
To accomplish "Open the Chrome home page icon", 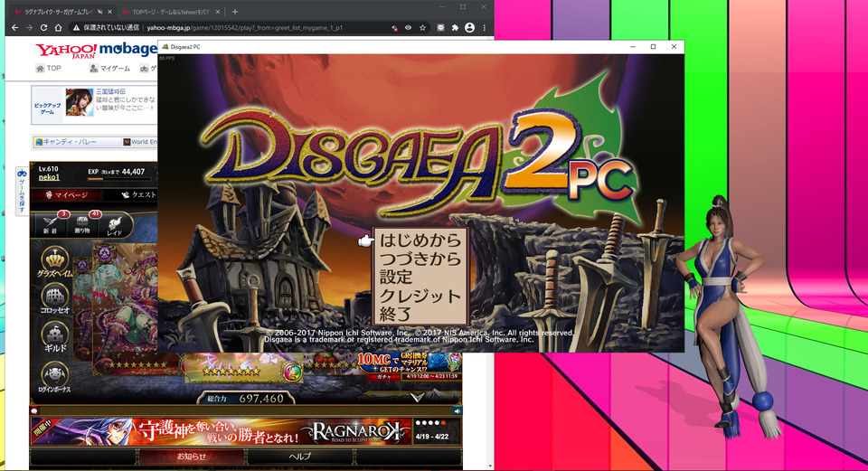I will (58, 28).
